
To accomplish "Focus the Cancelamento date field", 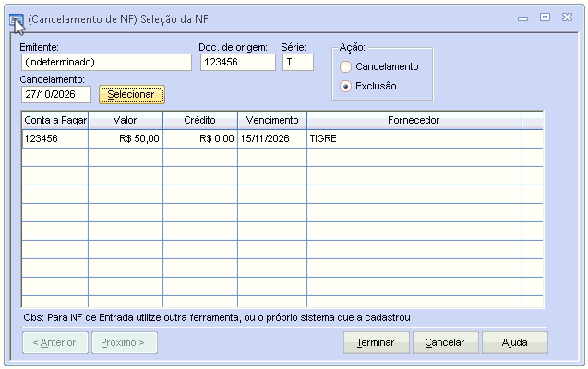I will tap(56, 94).
